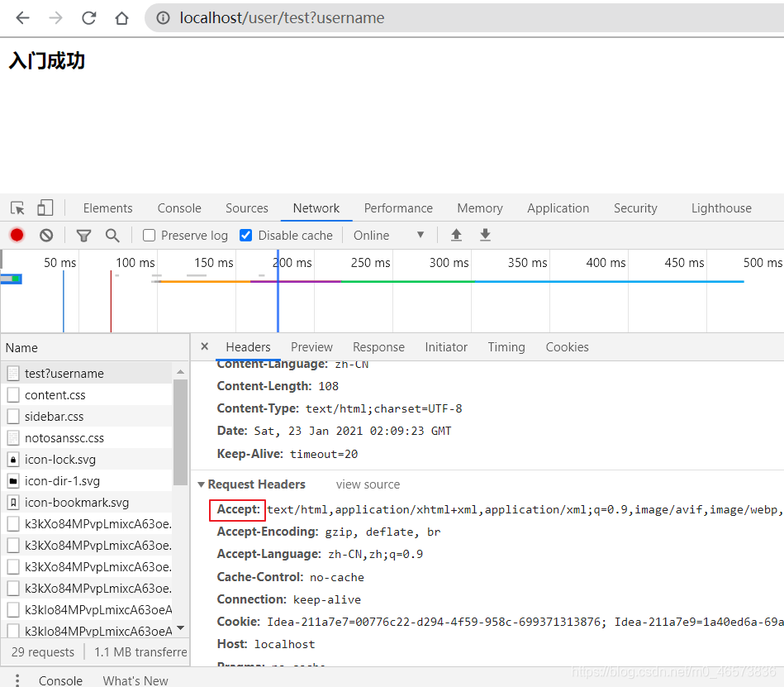Click the Content-Type header value
The image size is (784, 687).
click(x=384, y=408)
